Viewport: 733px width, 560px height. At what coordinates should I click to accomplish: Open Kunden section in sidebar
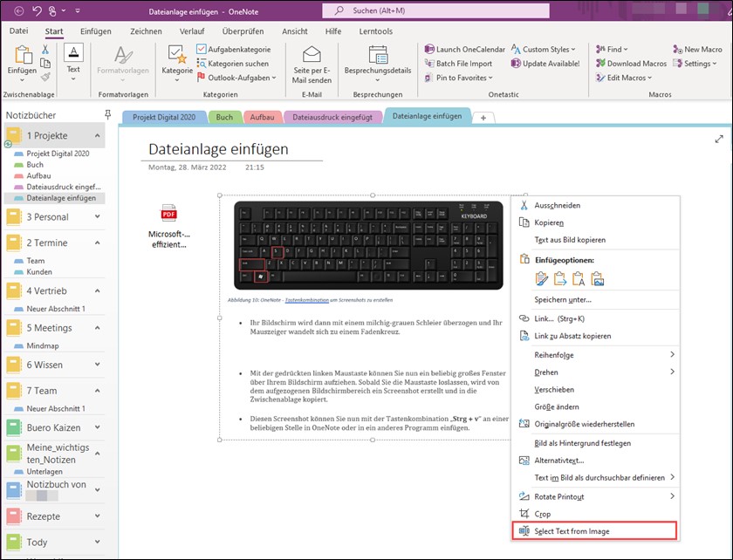[39, 271]
